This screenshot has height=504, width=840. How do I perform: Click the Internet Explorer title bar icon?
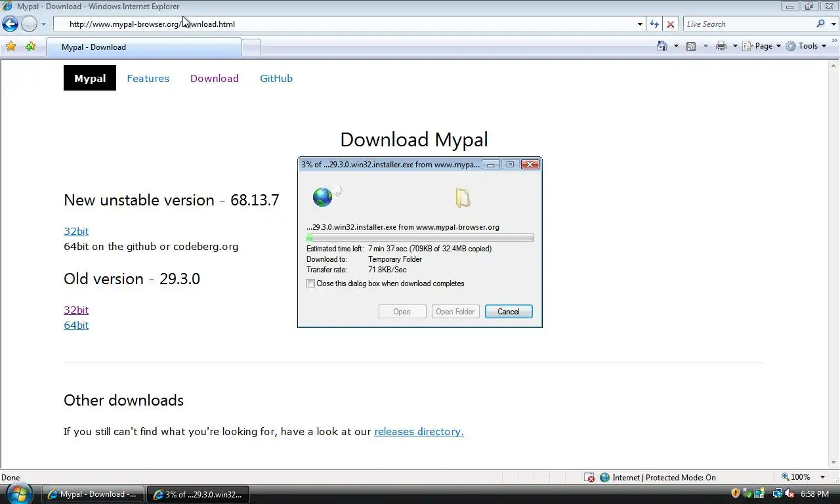pyautogui.click(x=7, y=6)
